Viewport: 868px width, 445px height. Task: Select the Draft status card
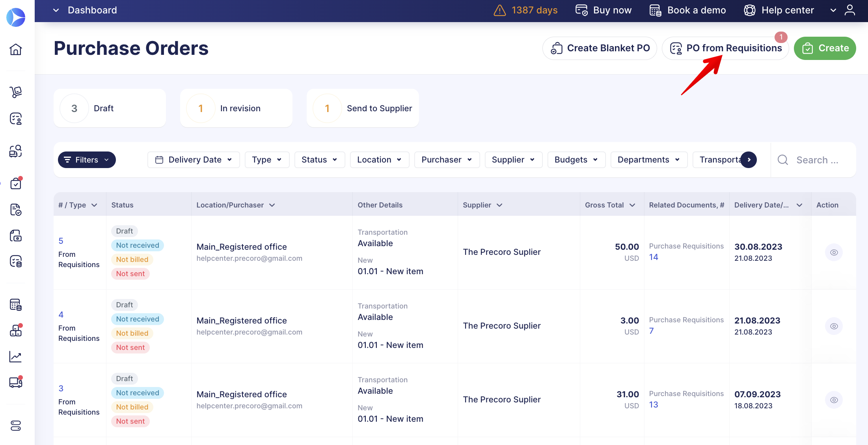point(110,108)
